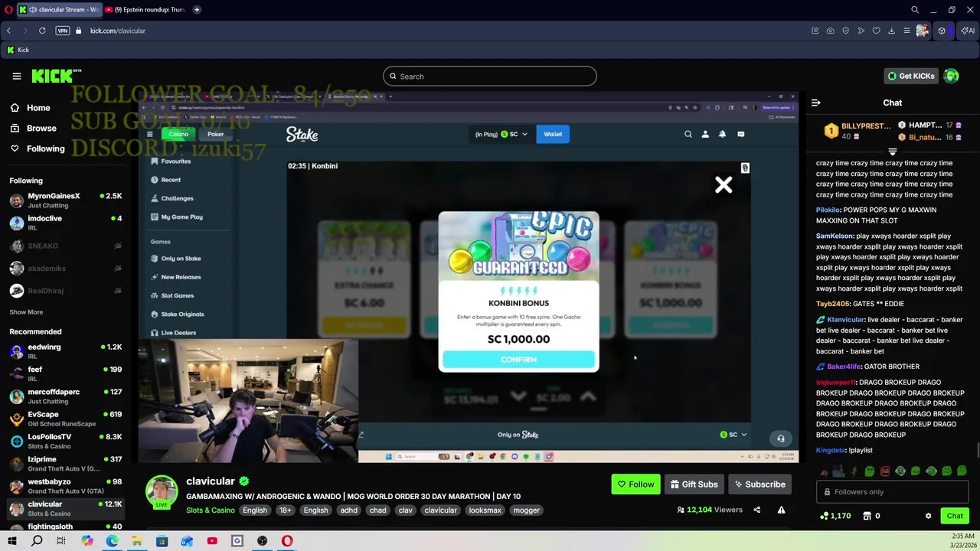Open the Home page in sidebar
This screenshot has width=980, height=551.
click(x=38, y=108)
